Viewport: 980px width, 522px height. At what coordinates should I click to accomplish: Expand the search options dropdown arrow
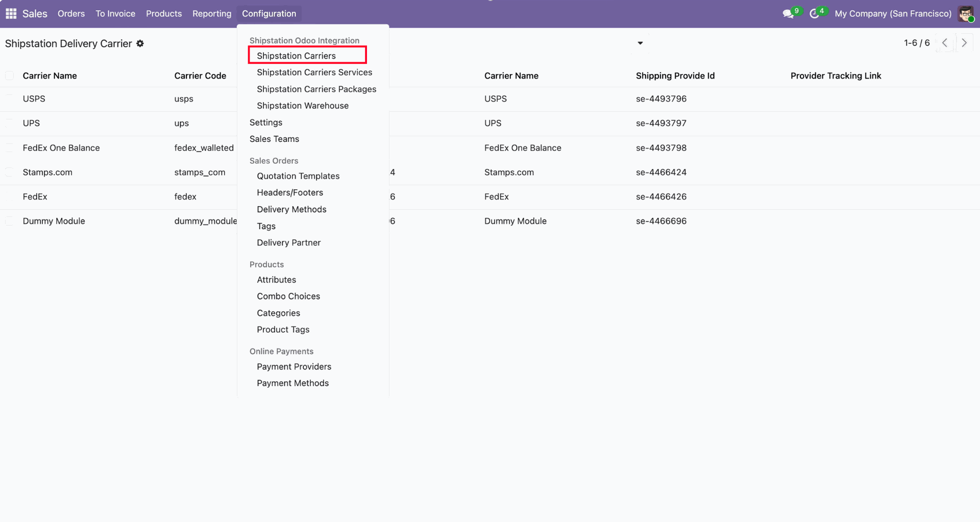tap(640, 43)
